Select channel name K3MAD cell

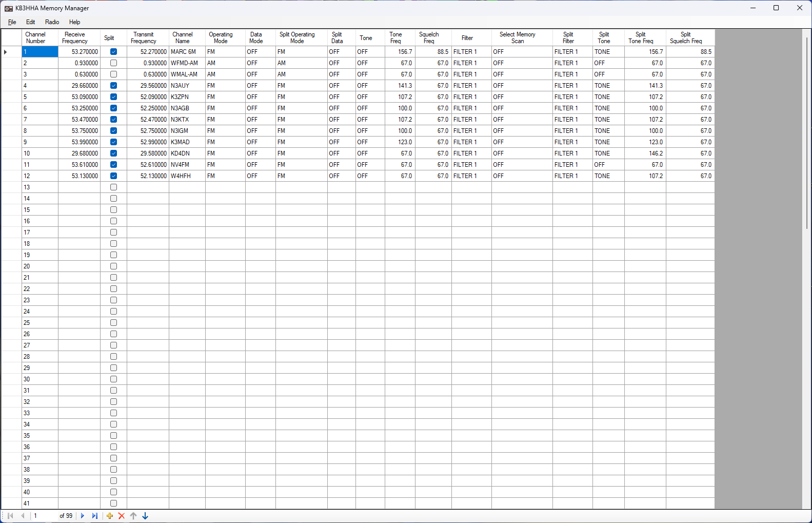point(187,142)
